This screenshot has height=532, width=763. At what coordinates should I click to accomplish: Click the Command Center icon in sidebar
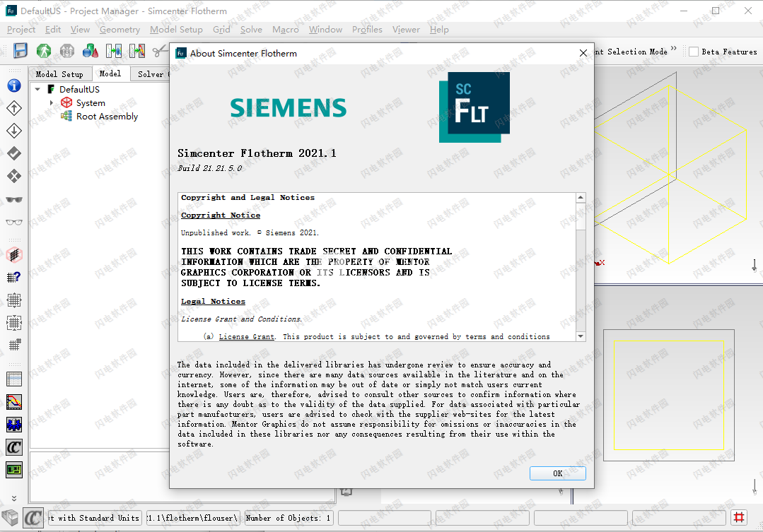[14, 447]
